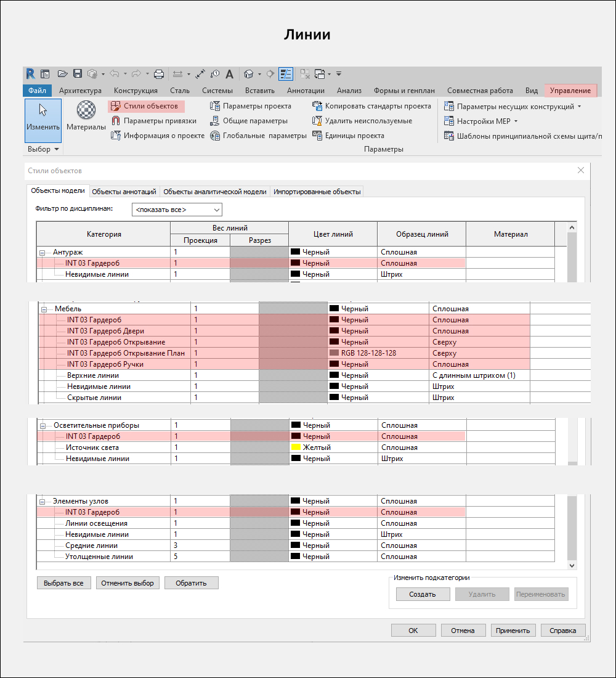Collapse the Мебель category tree node
Image resolution: width=616 pixels, height=678 pixels.
(44, 309)
